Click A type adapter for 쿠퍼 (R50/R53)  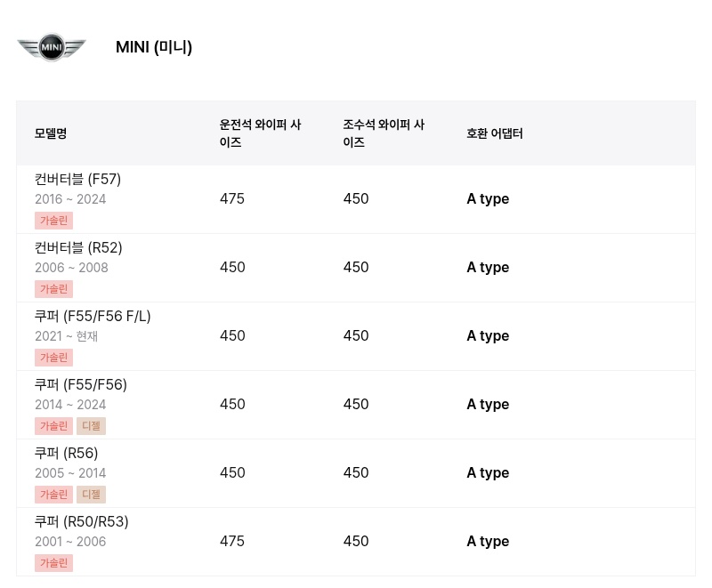(x=488, y=541)
